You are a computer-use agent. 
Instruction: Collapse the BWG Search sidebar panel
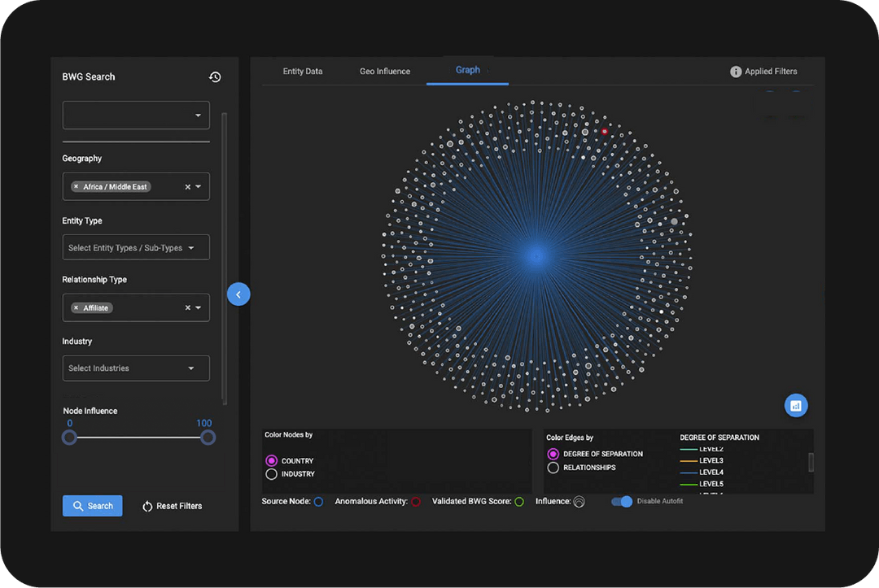click(x=238, y=294)
